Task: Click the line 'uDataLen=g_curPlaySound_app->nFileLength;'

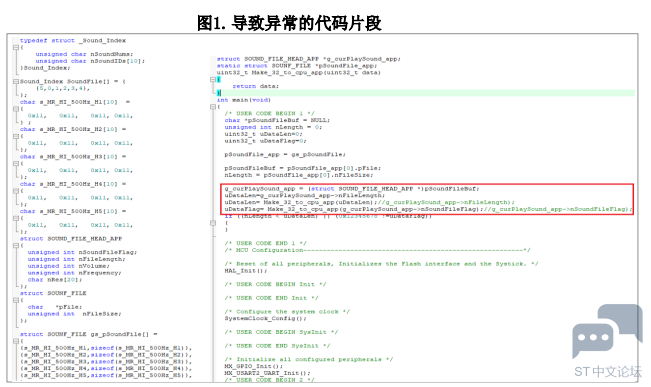Action: pos(305,195)
